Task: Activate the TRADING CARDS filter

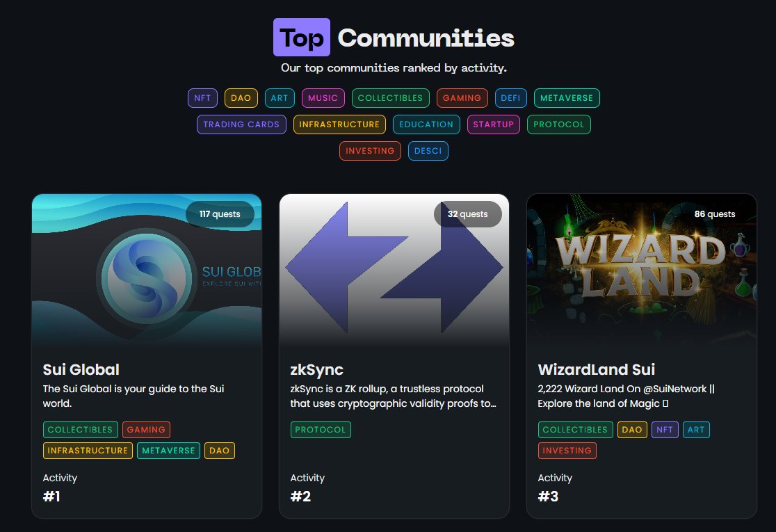Action: [x=241, y=124]
